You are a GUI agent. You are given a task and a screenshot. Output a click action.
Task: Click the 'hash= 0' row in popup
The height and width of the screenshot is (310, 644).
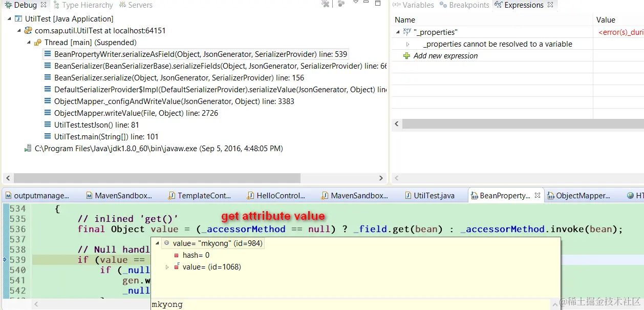196,255
